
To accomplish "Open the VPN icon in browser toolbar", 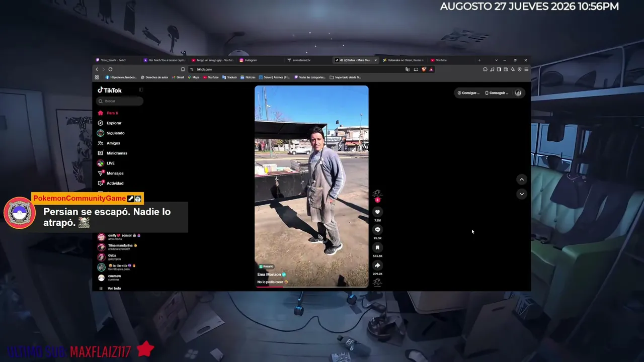I will [x=520, y=69].
